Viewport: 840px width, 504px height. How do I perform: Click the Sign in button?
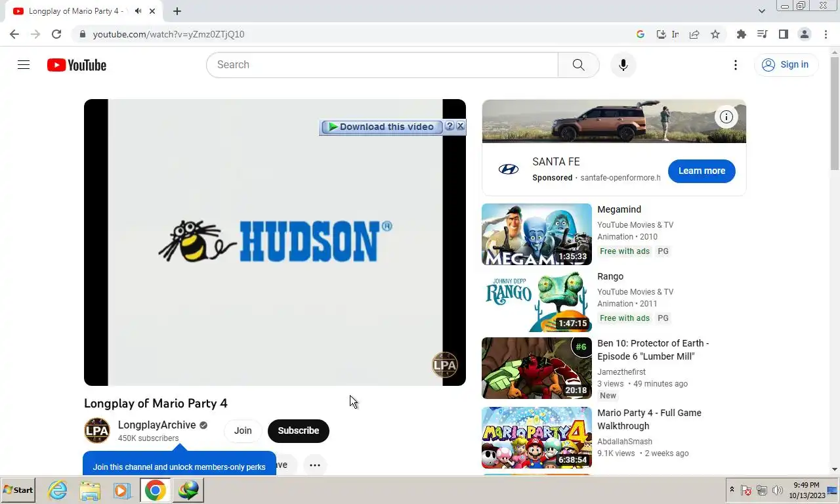(x=786, y=64)
